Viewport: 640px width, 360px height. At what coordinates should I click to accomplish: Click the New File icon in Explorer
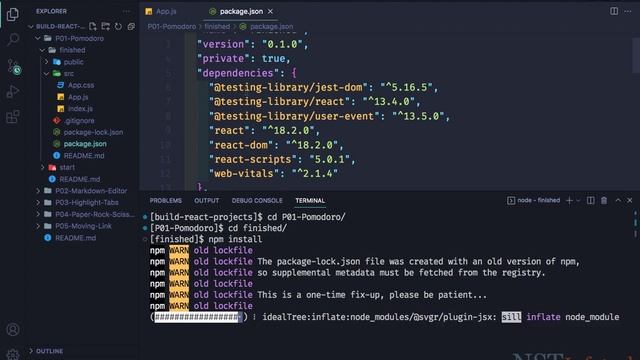(x=93, y=27)
